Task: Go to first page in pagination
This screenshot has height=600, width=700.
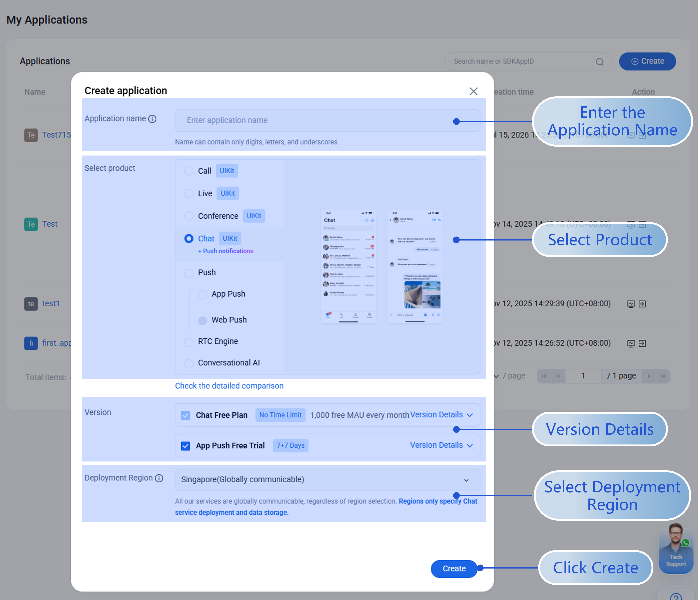Action: pyautogui.click(x=544, y=376)
